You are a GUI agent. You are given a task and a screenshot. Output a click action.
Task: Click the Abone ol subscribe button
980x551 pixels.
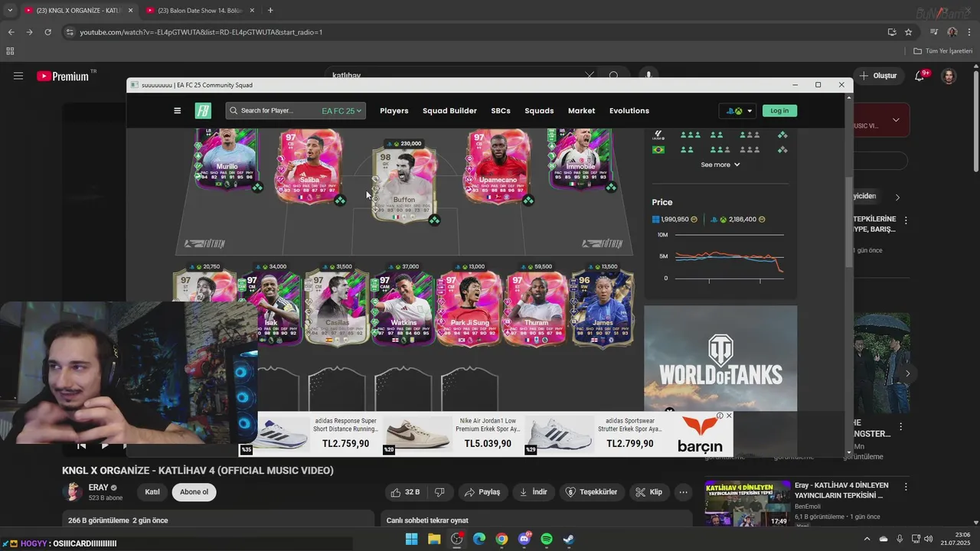point(194,492)
